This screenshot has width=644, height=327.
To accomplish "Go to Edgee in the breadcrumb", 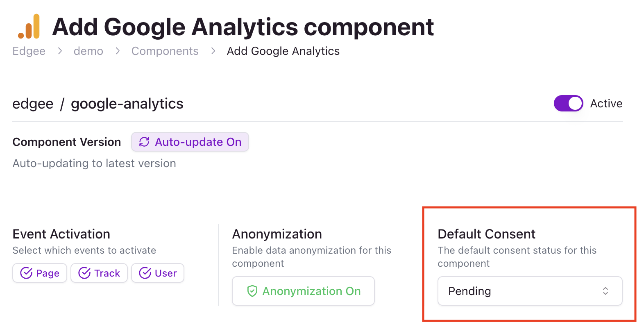I will 29,51.
